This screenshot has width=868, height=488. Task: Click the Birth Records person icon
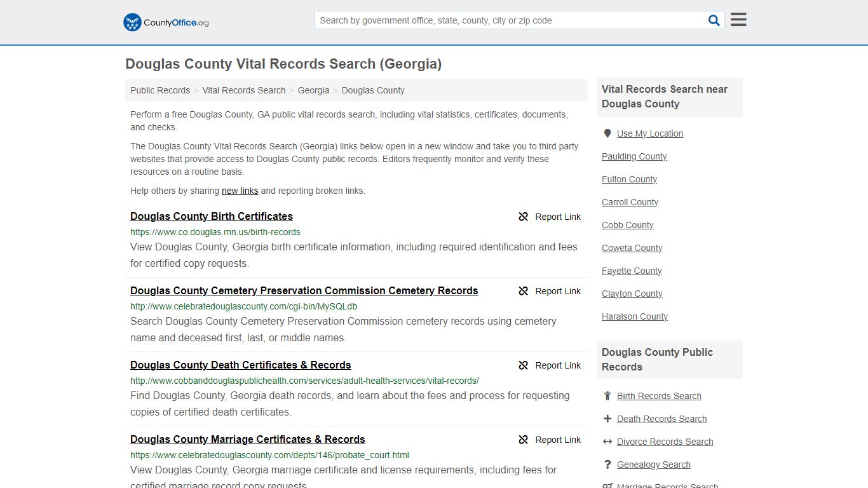(x=607, y=396)
